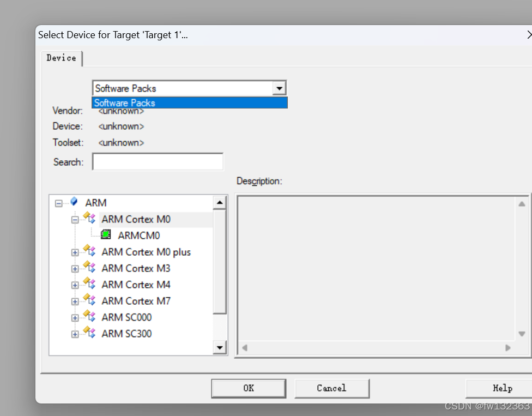Click the ARMCM0 green chip icon
Screen dimensions: 532x416
click(x=106, y=234)
